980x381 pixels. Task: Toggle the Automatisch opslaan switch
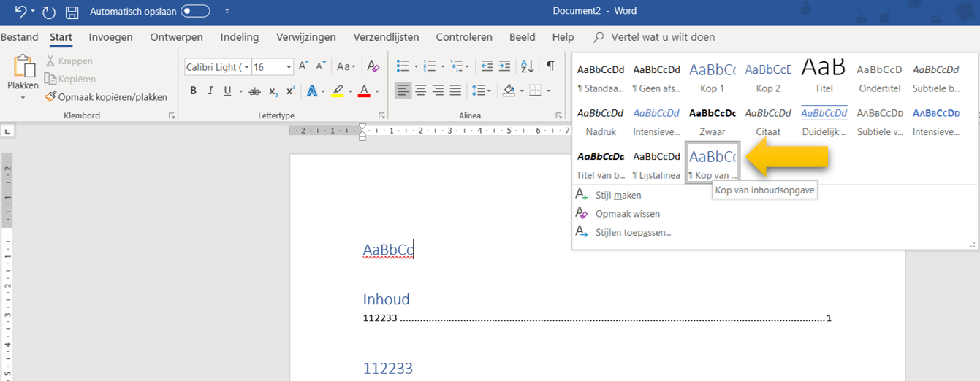coord(195,12)
